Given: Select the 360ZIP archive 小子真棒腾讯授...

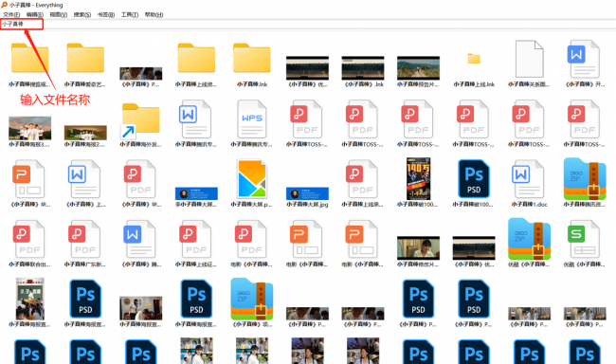Looking at the screenshot, I should point(585,179).
